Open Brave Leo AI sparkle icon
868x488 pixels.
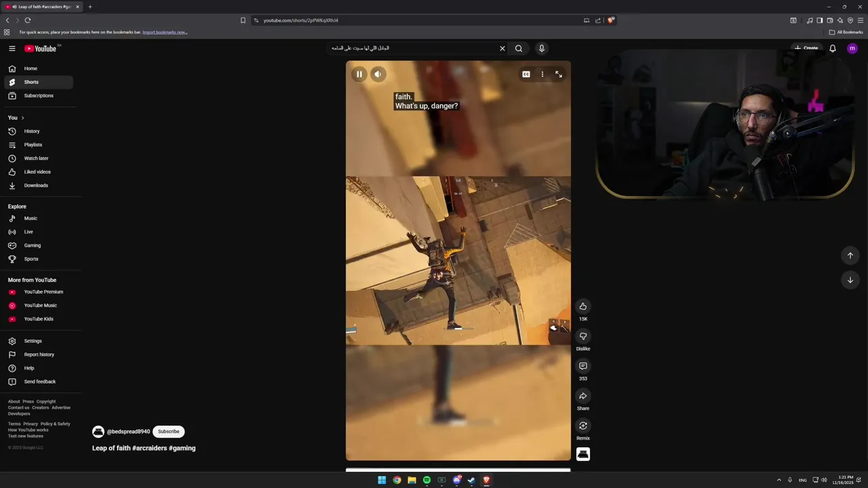click(840, 20)
